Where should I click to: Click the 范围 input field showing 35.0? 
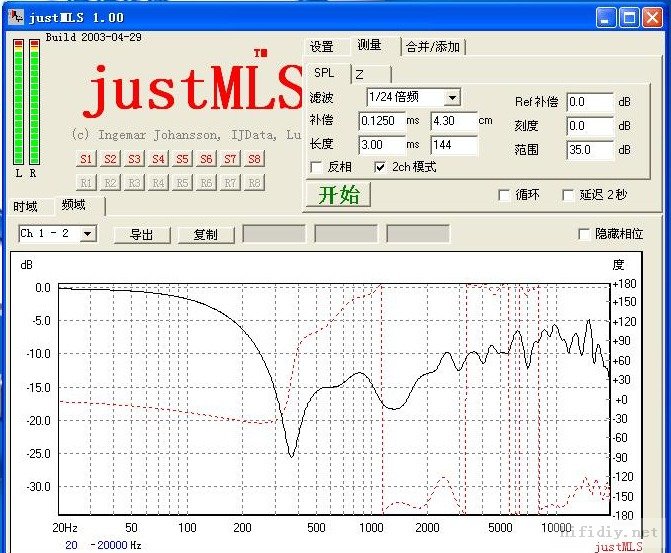tap(588, 150)
